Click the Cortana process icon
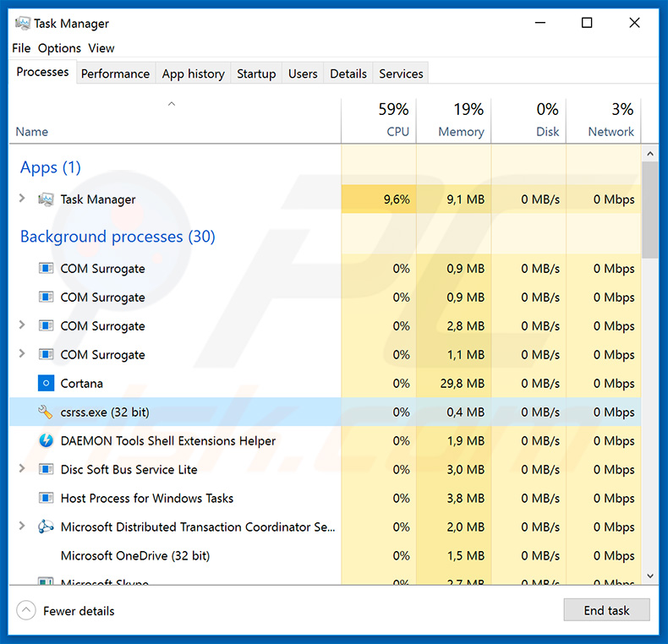The height and width of the screenshot is (644, 668). coord(46,384)
